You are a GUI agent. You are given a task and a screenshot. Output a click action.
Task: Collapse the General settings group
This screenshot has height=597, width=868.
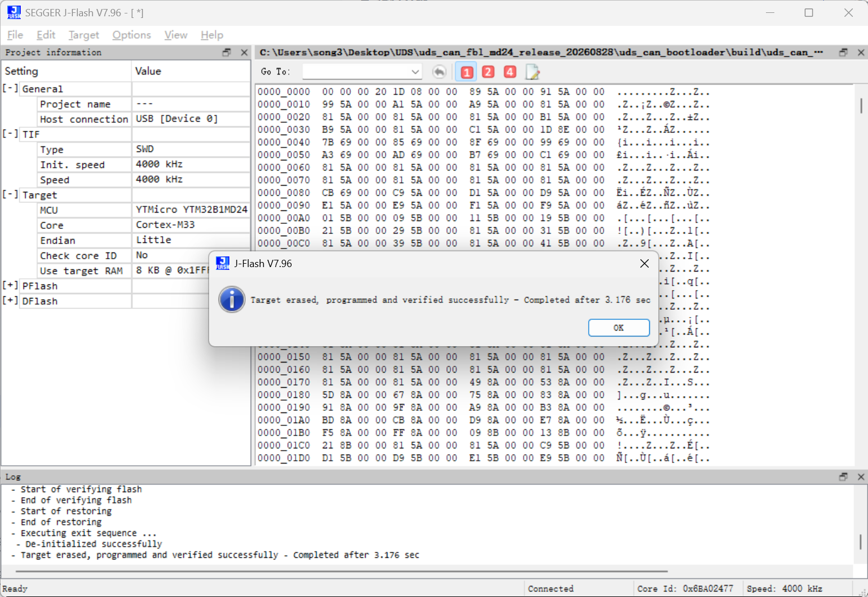(11, 89)
